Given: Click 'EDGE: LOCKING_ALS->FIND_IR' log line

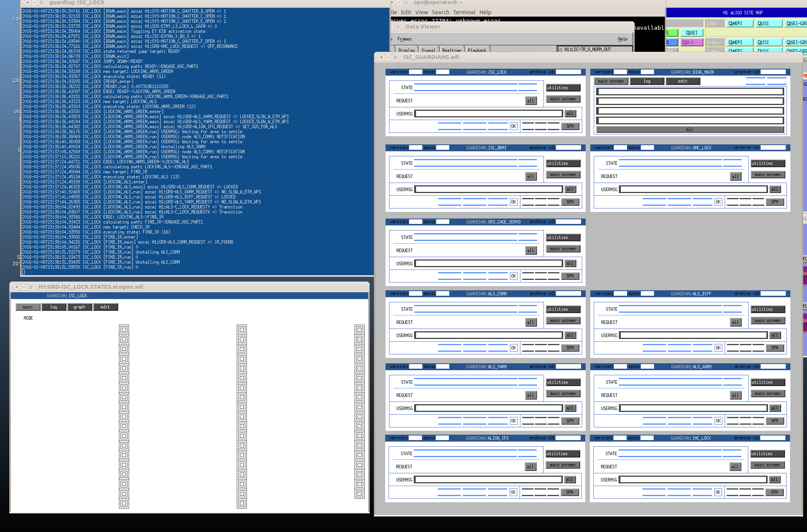Looking at the screenshot, I should tap(133, 217).
